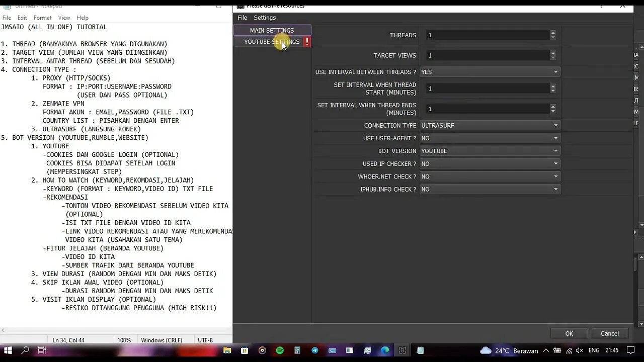
Task: Open Telegram from the taskbar
Action: [x=315, y=350]
